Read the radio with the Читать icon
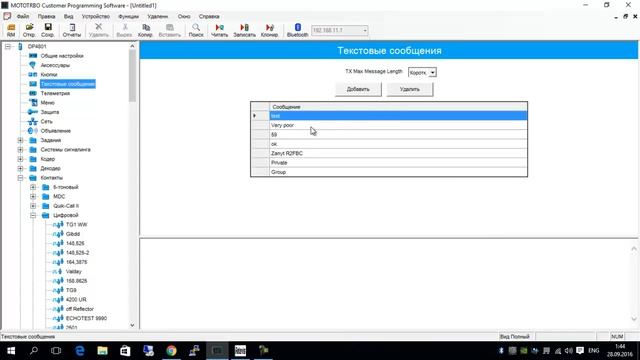This screenshot has width=640, height=360. (220, 30)
